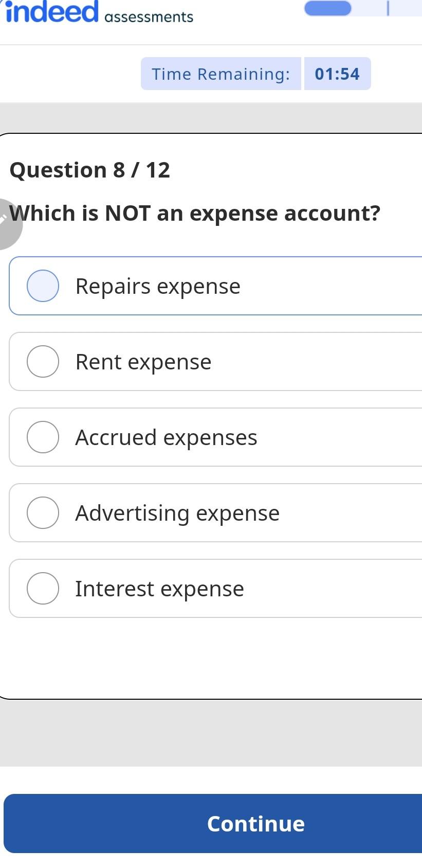Click the question text about expense account
Image resolution: width=422 pixels, height=868 pixels.
point(195,213)
